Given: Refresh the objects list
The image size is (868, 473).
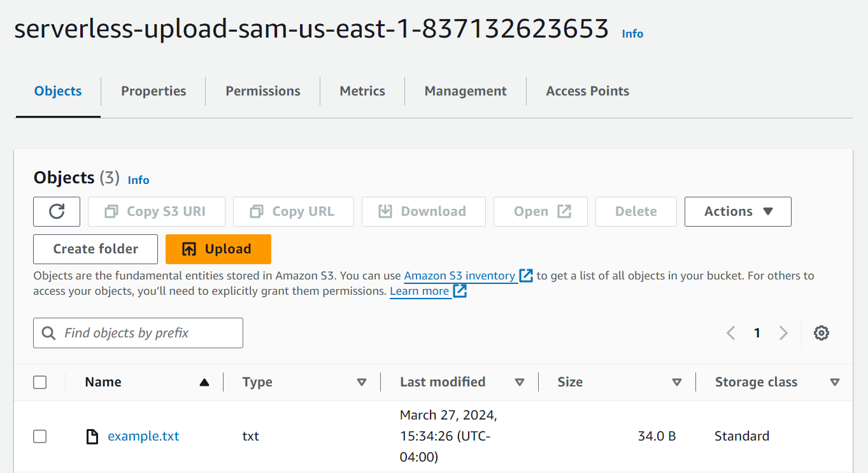Looking at the screenshot, I should [x=57, y=211].
